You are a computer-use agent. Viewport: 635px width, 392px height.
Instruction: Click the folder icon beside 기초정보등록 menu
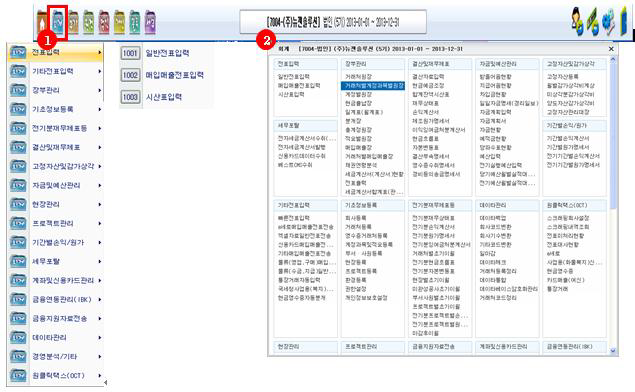(x=18, y=109)
